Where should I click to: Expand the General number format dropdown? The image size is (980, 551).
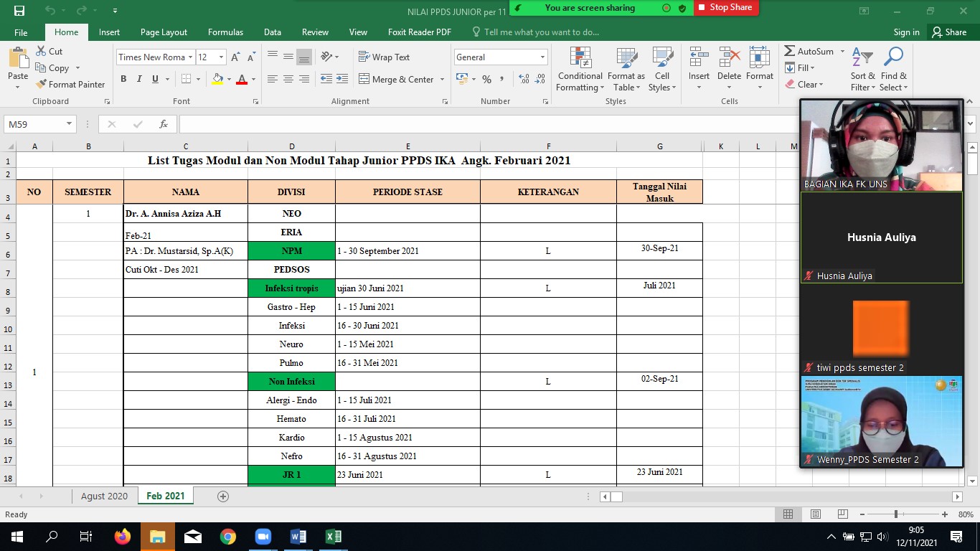(x=542, y=57)
